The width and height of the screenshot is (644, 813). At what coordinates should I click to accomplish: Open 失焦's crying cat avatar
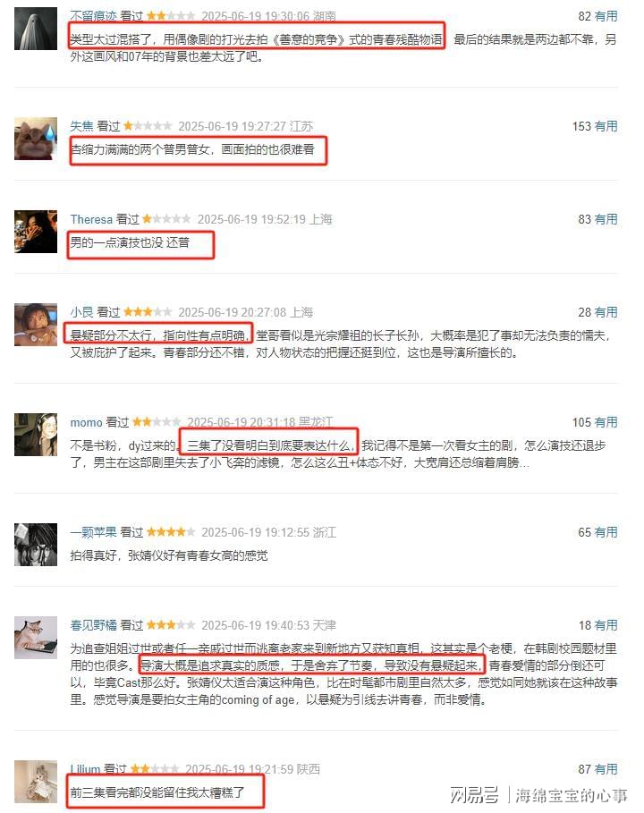(35, 139)
